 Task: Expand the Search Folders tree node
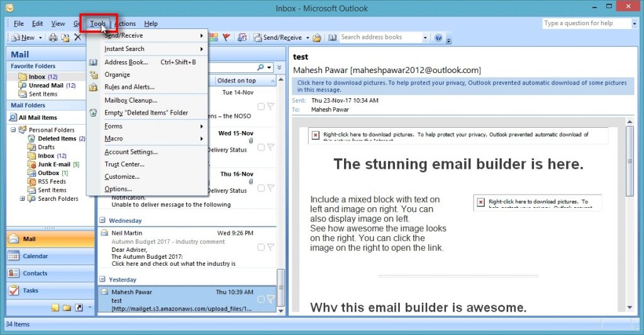[x=22, y=198]
